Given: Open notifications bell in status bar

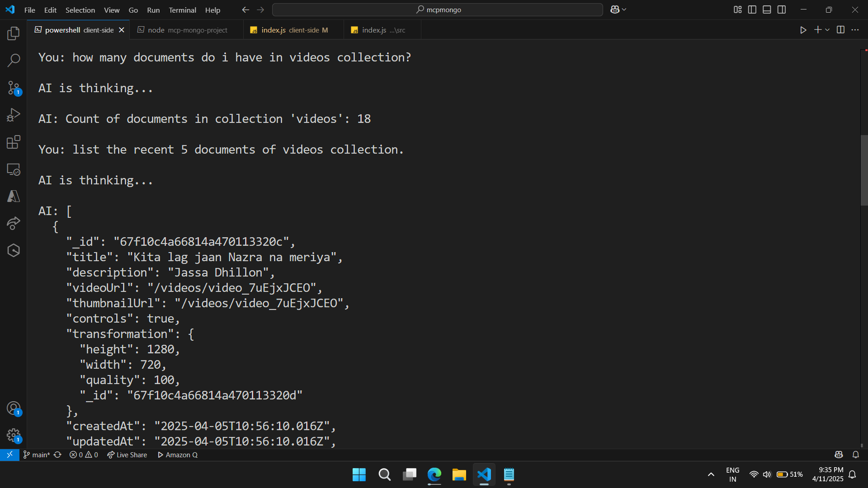Looking at the screenshot, I should click(x=856, y=455).
